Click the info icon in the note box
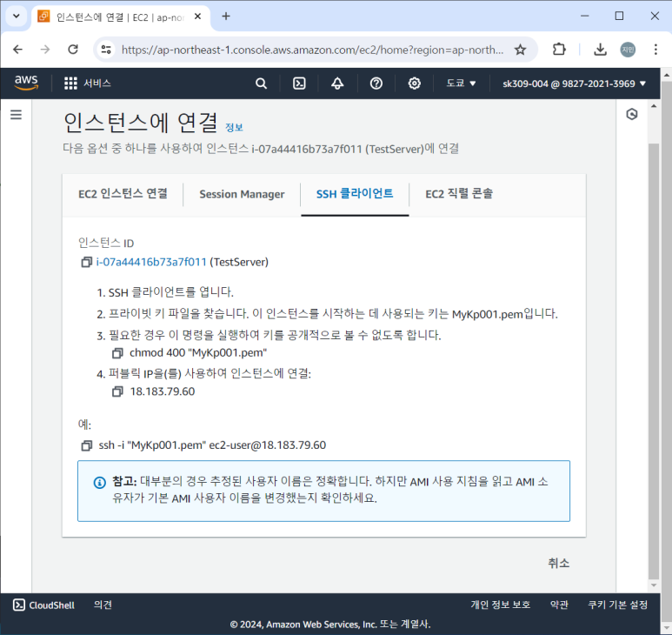This screenshot has height=635, width=672. (99, 483)
